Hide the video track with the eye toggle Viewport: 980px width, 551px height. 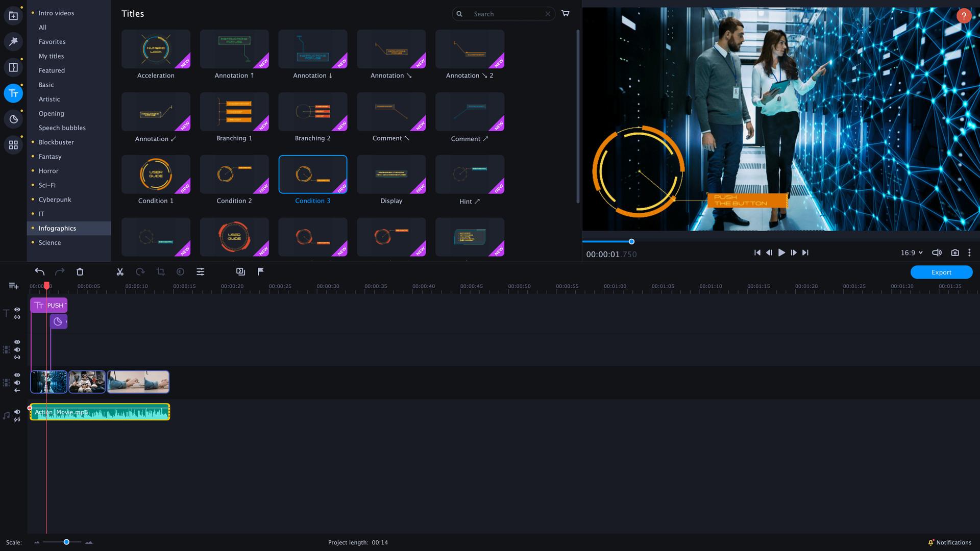(x=17, y=376)
